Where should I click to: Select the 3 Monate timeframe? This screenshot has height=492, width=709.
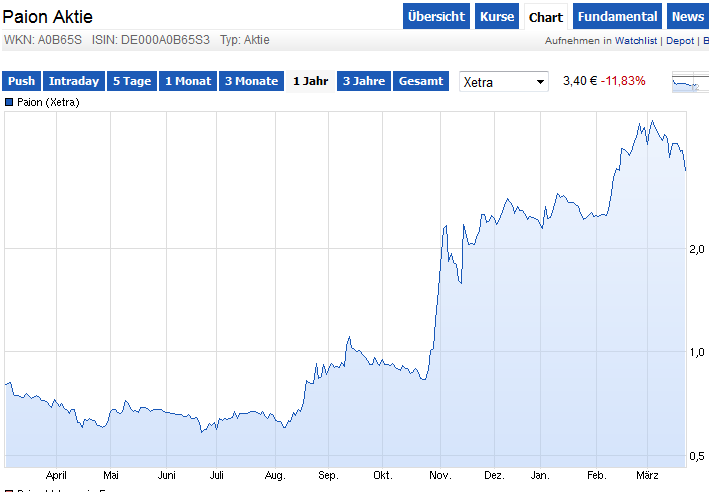(x=251, y=81)
